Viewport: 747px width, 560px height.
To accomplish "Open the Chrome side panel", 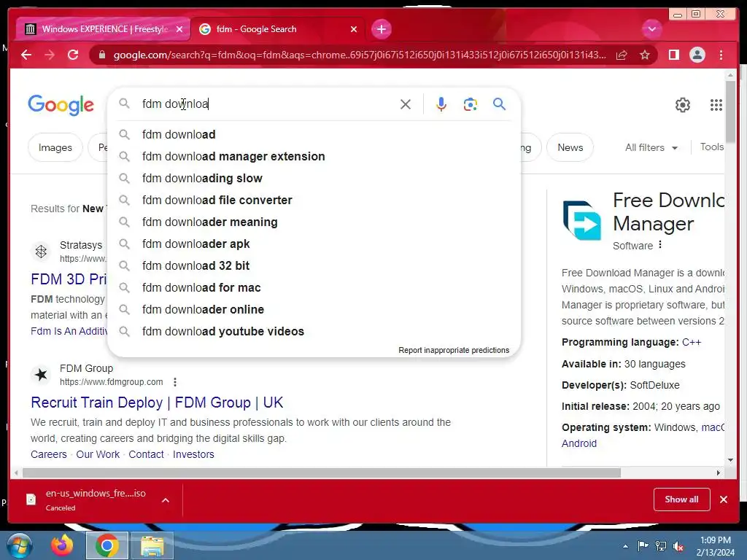I will click(x=673, y=55).
